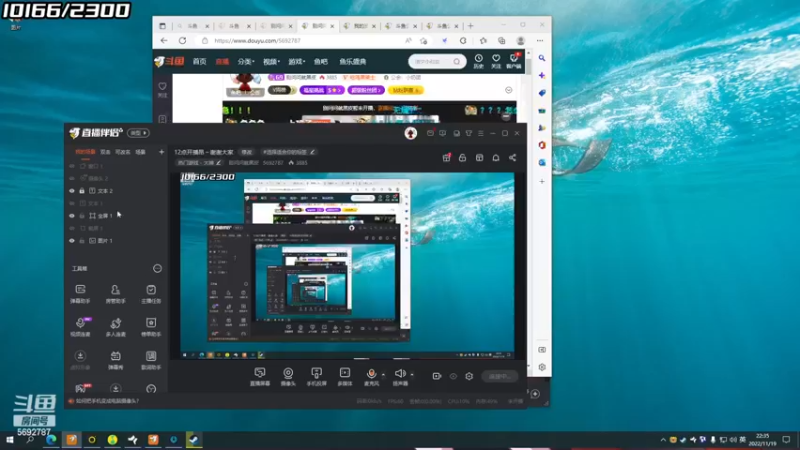
Task: Open the mail icon in companion title bar
Action: [x=430, y=133]
